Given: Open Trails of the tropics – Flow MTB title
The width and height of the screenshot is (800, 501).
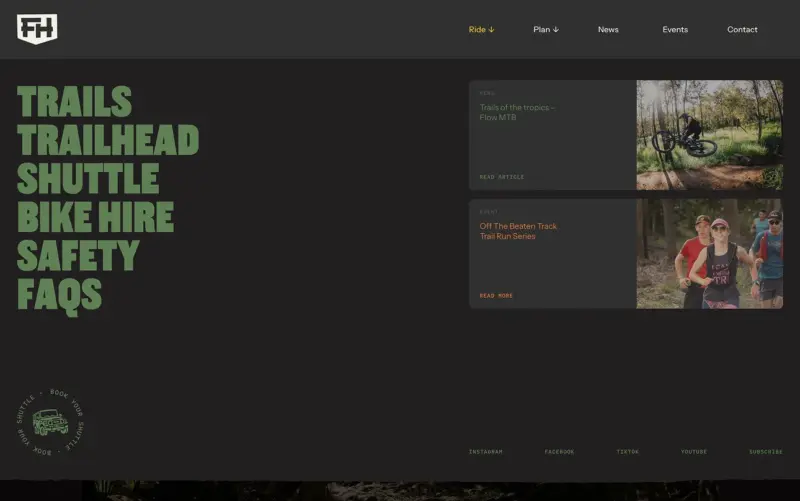Looking at the screenshot, I should (517, 112).
